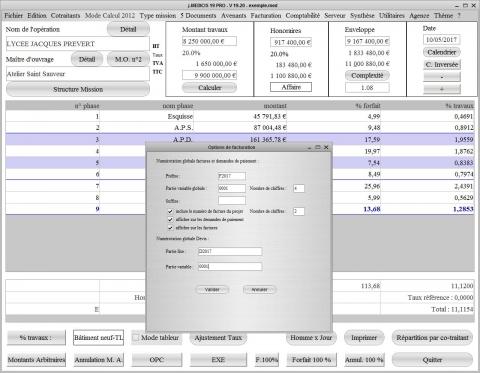Click the Montant travaux HT amount field

coord(209,41)
